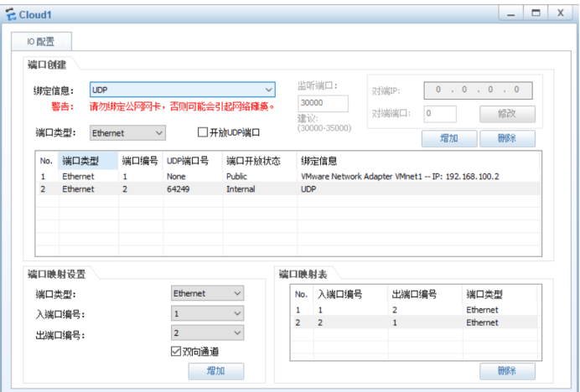This screenshot has width=580, height=392.
Task: Click the 端口类型 column header in the port list
Action: coord(88,161)
